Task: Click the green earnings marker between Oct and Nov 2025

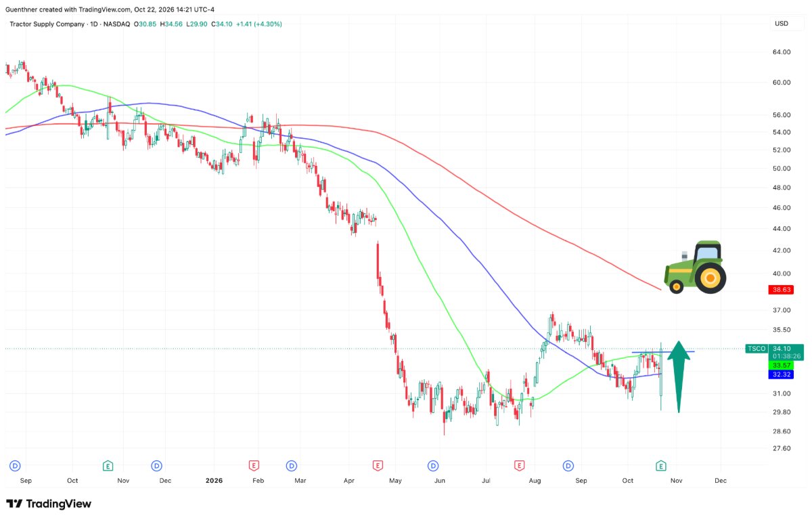Action: coord(108,465)
